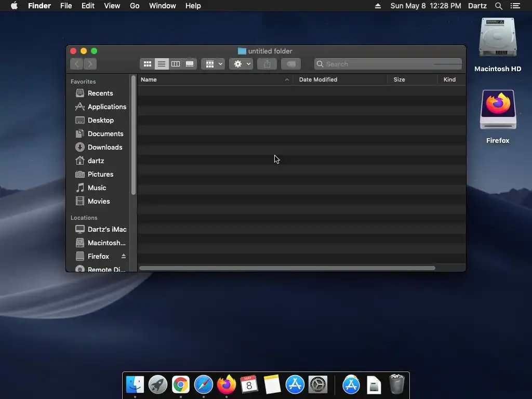Switch Finder to icon view
The image size is (532, 399).
147,64
